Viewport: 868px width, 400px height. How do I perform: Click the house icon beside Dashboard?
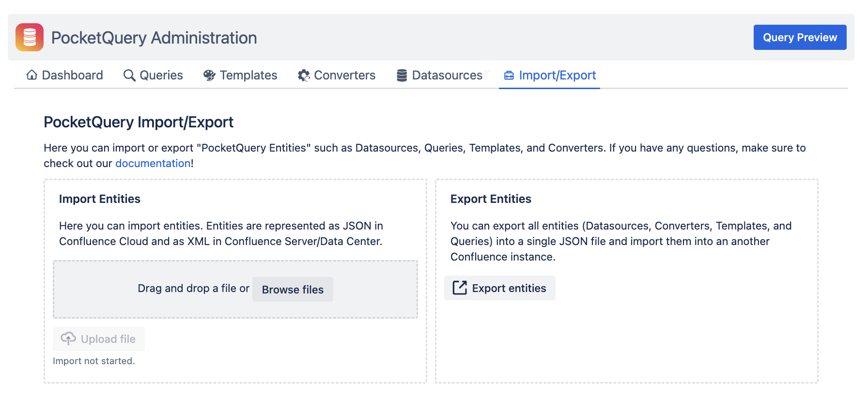point(32,75)
